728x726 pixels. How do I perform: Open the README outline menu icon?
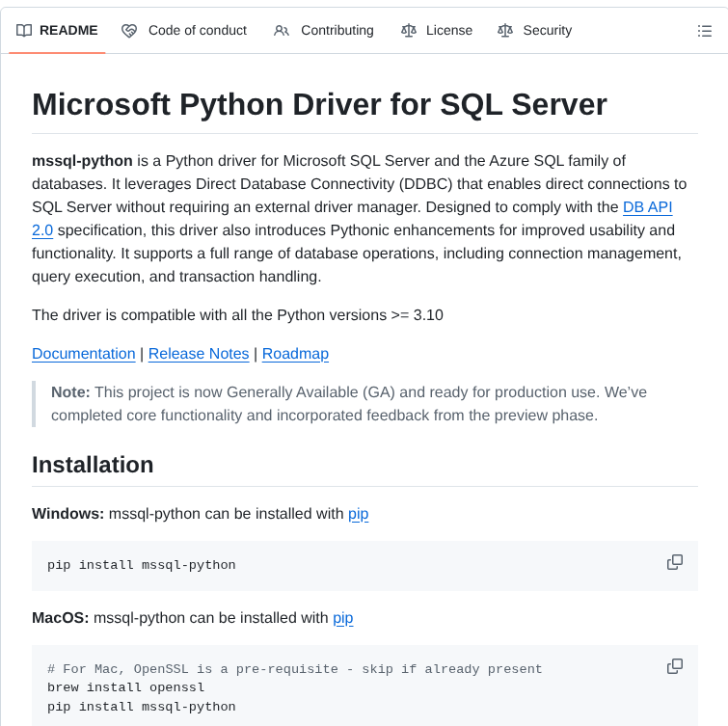pyautogui.click(x=704, y=31)
